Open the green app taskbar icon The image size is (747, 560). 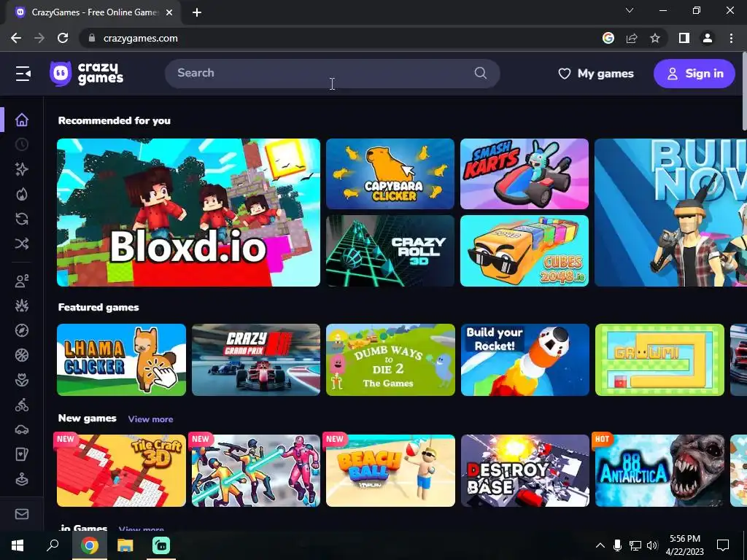tap(161, 545)
